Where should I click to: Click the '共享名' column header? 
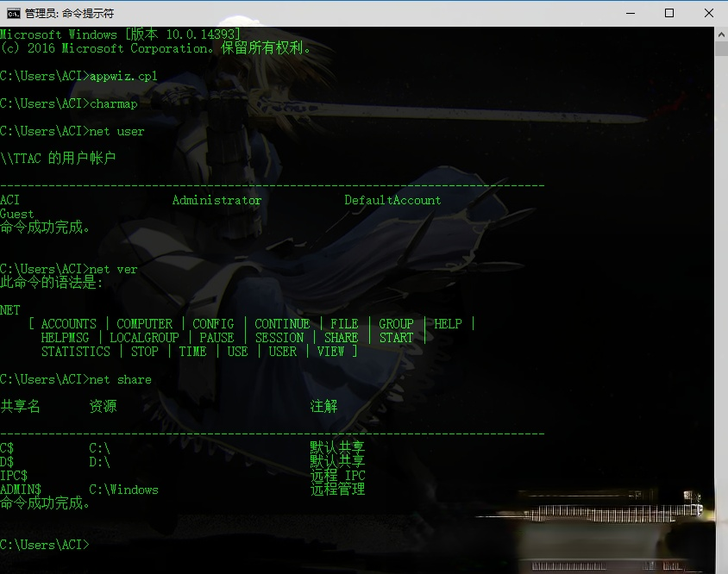tap(20, 407)
